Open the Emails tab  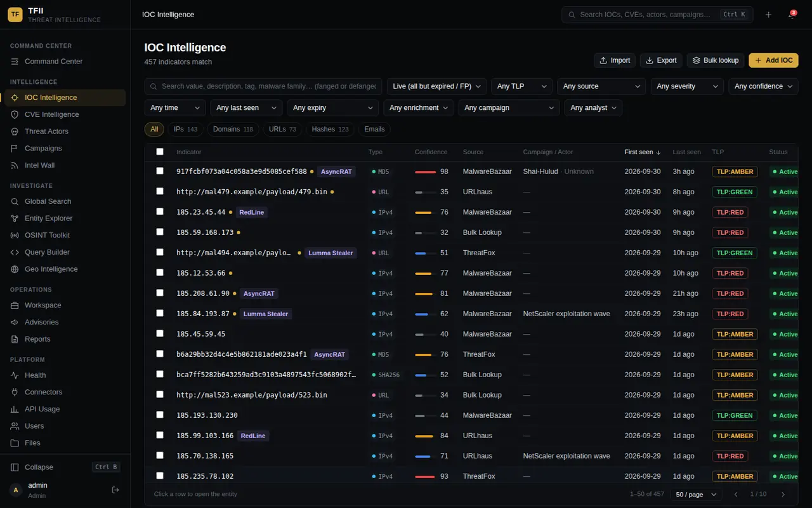point(374,129)
